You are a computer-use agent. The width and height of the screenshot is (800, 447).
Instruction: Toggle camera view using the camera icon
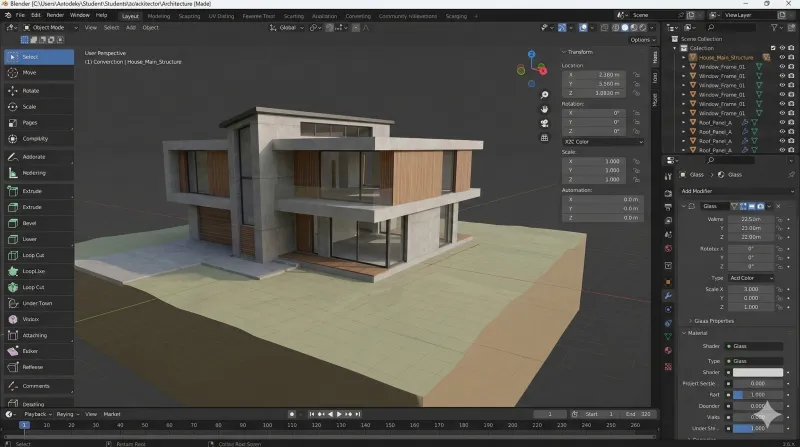pos(545,123)
